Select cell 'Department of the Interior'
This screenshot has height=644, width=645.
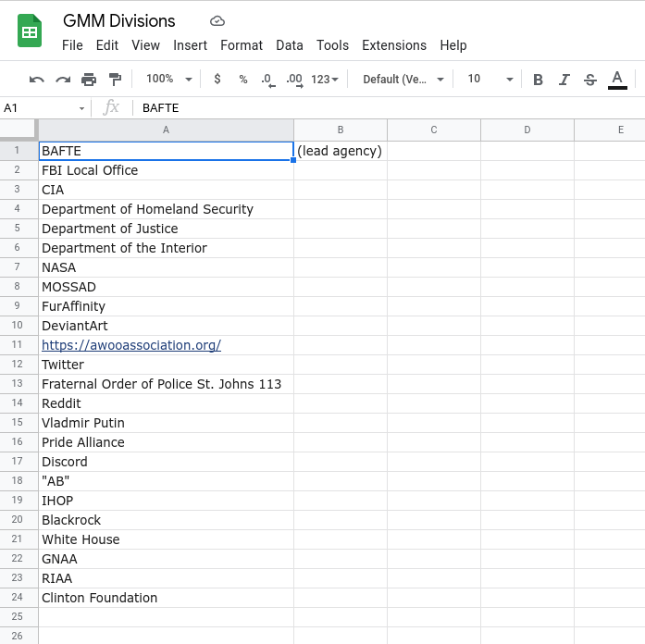point(166,248)
